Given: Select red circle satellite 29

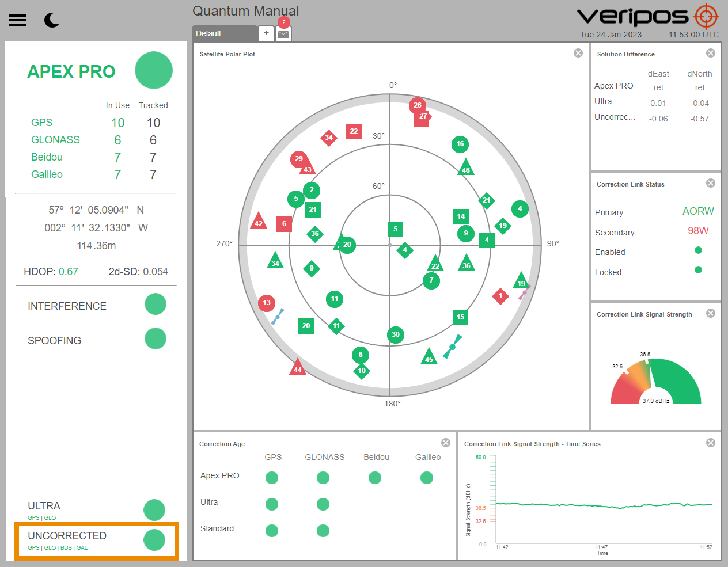Looking at the screenshot, I should tap(299, 159).
